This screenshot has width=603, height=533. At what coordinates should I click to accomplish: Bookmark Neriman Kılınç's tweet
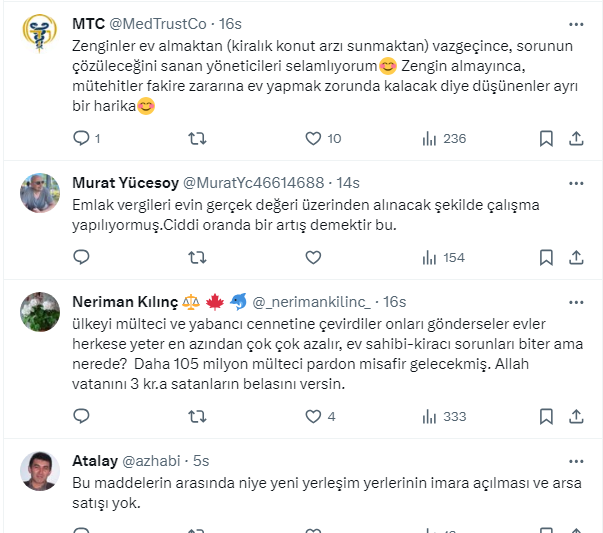tap(546, 416)
